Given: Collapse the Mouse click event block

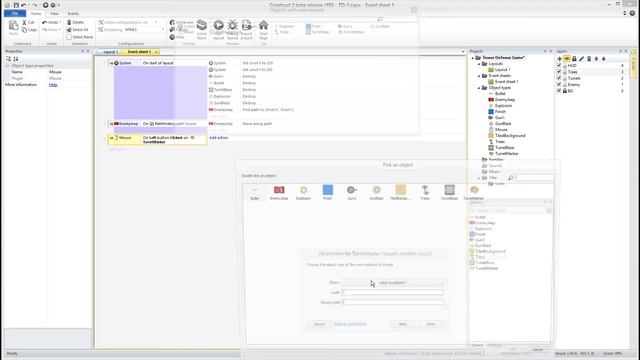Looking at the screenshot, I should pos(111,138).
